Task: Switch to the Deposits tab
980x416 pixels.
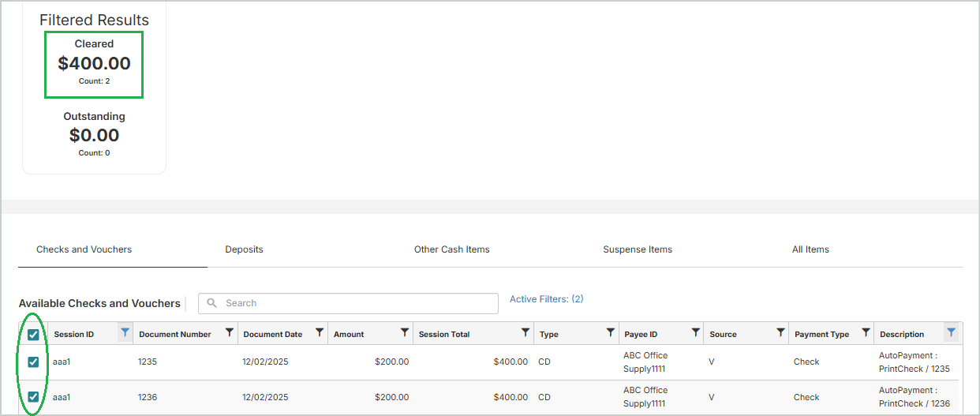Action: coord(244,249)
